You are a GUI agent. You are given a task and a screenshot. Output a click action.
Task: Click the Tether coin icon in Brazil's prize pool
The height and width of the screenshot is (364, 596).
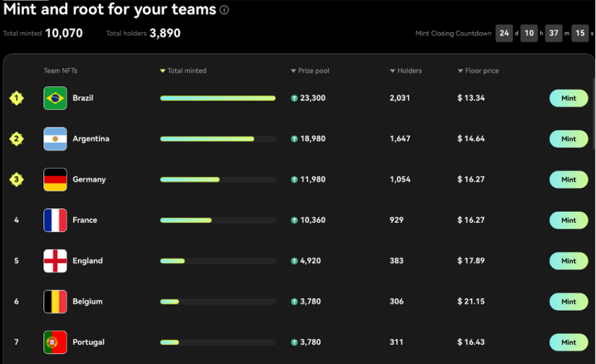(294, 98)
